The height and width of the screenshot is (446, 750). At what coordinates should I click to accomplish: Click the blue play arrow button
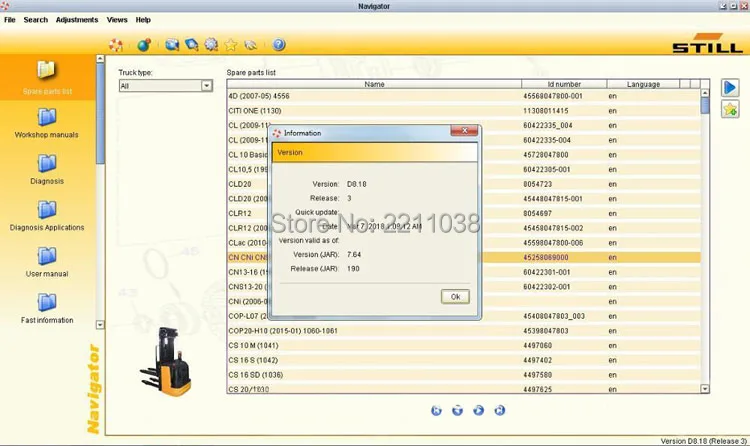[731, 88]
